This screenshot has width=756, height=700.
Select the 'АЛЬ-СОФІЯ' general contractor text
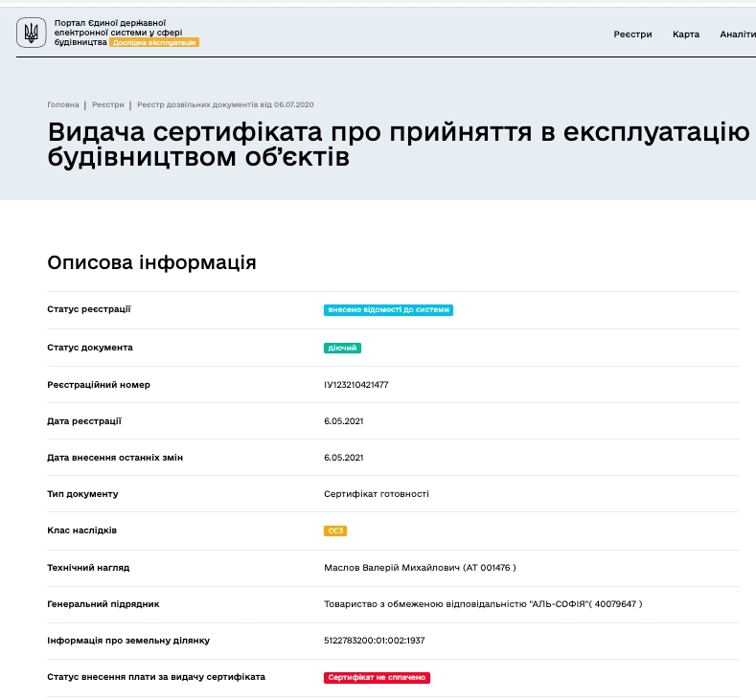tap(483, 604)
